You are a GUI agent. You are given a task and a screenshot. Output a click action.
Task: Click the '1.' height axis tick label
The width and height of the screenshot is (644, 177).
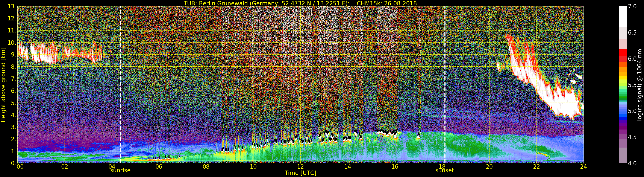coord(14,151)
